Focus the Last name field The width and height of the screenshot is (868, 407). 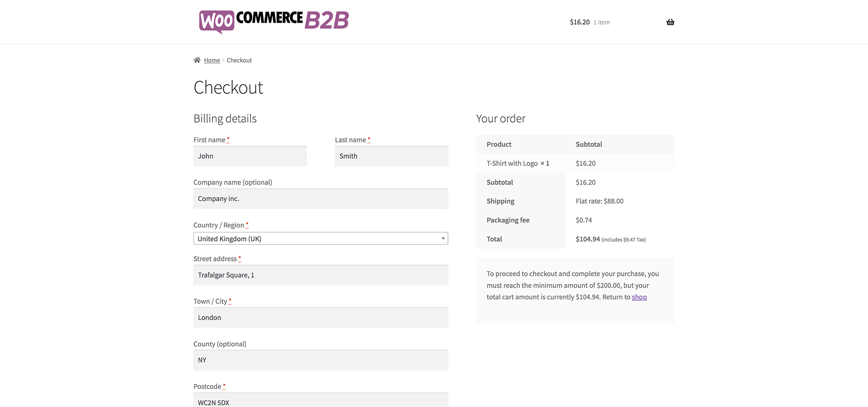tap(392, 156)
